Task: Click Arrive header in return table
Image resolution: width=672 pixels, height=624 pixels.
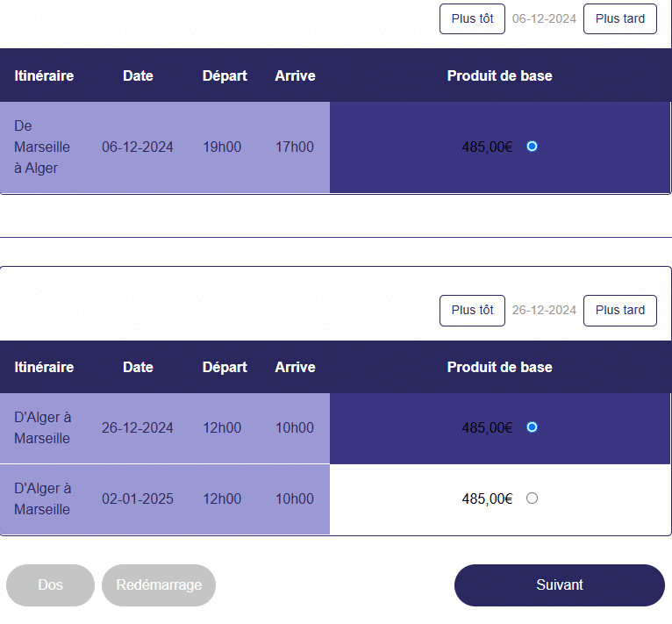Action: (x=296, y=368)
